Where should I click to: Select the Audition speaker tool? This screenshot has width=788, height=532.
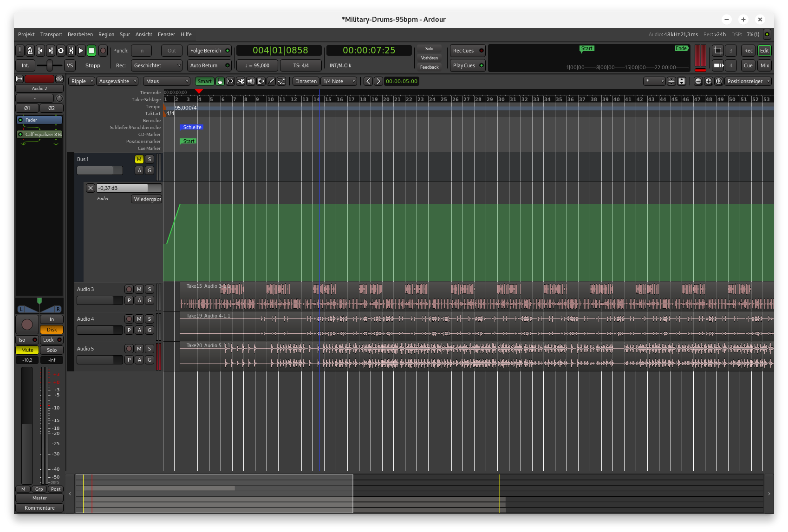point(251,81)
